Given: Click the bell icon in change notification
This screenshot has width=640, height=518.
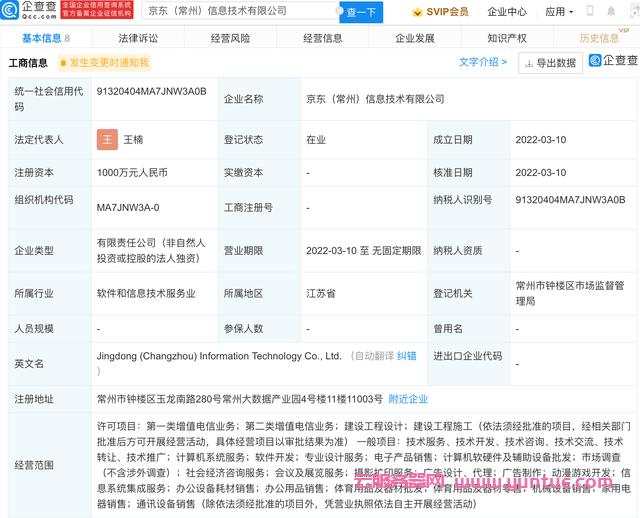Looking at the screenshot, I should [x=60, y=63].
